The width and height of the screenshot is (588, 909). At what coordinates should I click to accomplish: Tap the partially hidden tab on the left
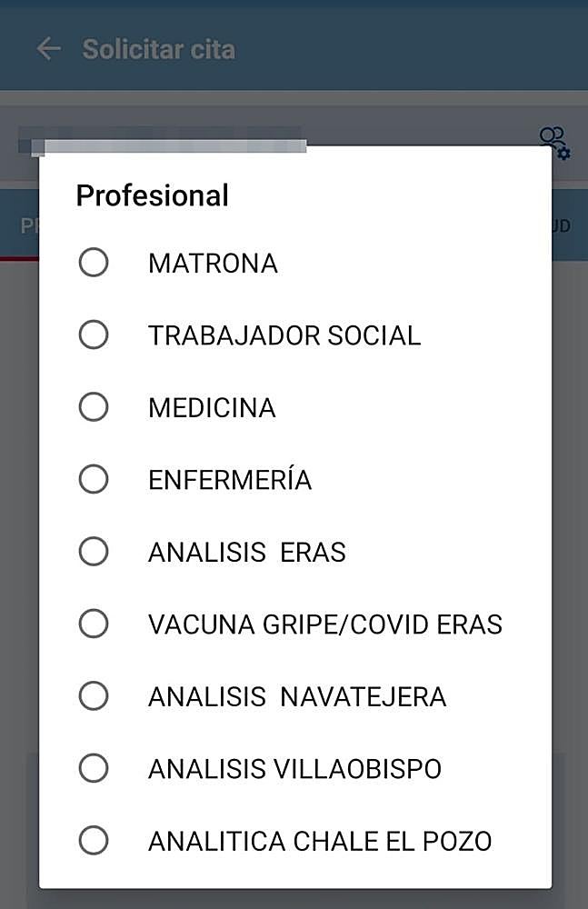(x=27, y=225)
